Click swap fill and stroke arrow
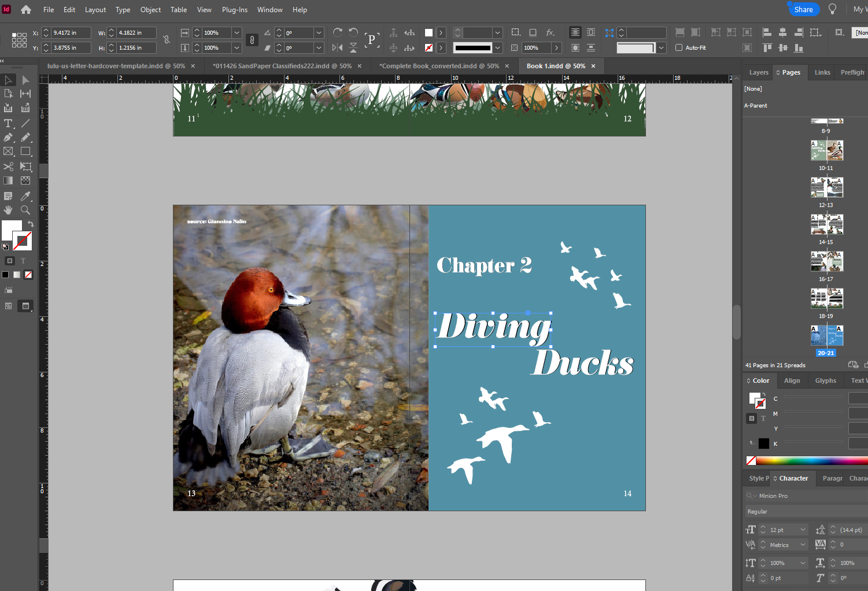 pos(31,224)
